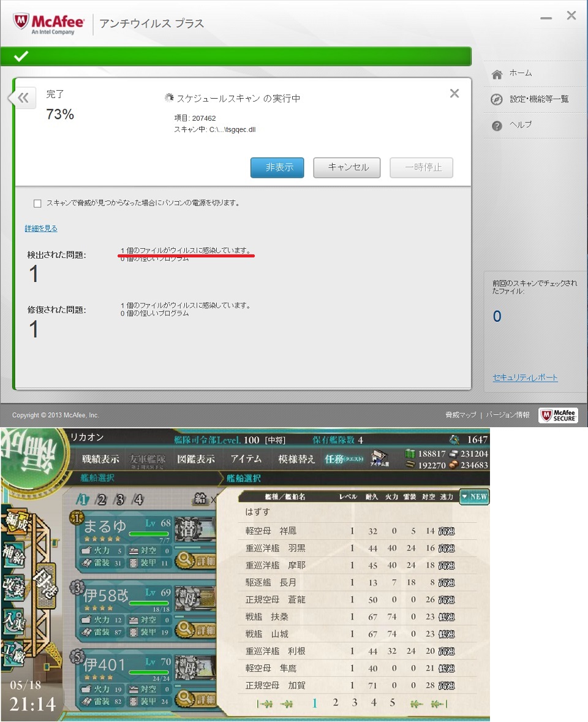Open the セキュリティレポート link
The image size is (588, 722).
coord(525,378)
